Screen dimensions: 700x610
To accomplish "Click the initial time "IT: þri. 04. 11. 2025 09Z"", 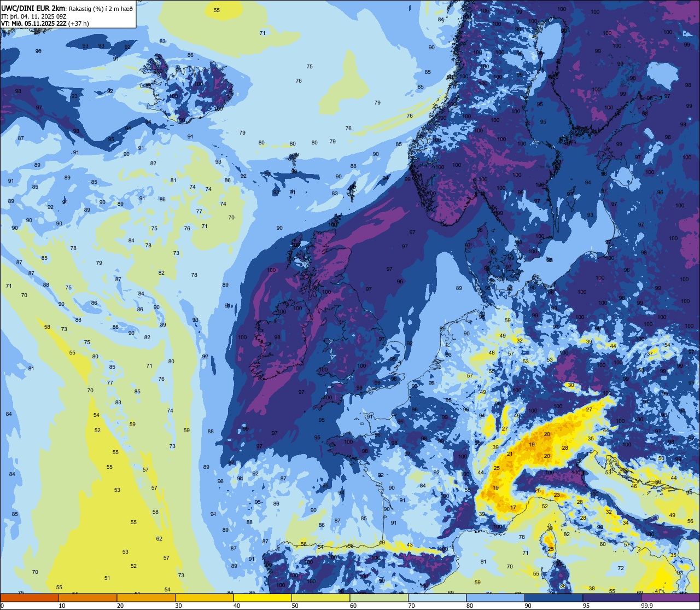I will pos(34,15).
